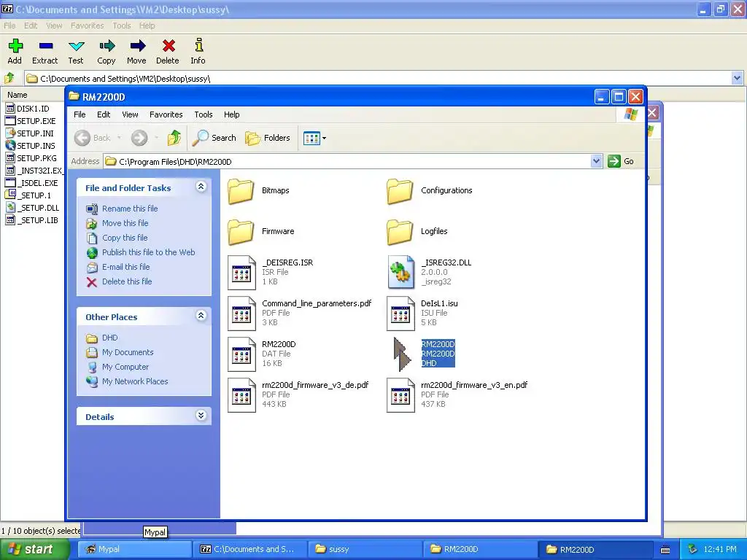This screenshot has height=560, width=747.
Task: Collapse File and Folder Tasks panel
Action: pos(201,187)
